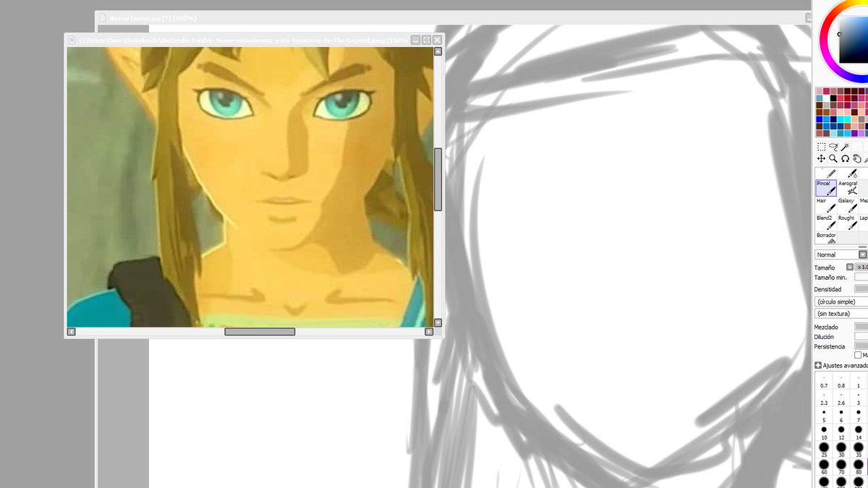This screenshot has width=868, height=488.
Task: Click the Tamaño min. field
Action: pos(861,277)
